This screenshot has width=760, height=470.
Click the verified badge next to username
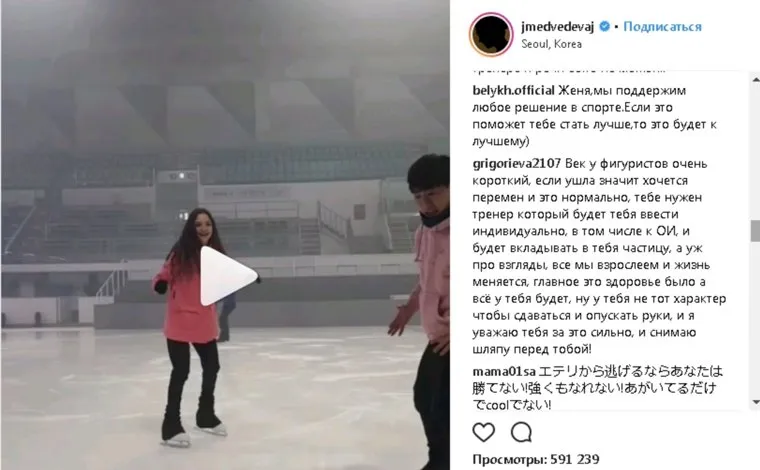(604, 26)
